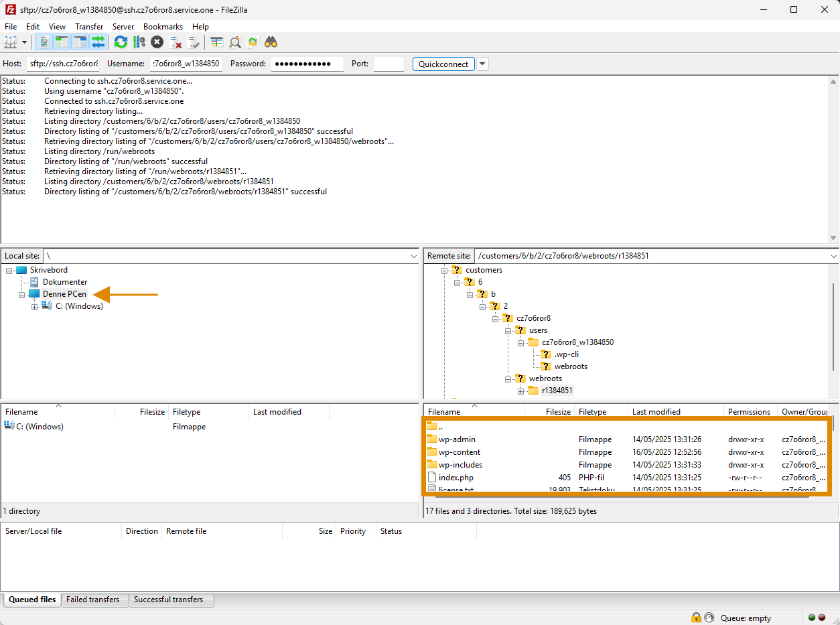Open the Site Manager dropdown arrow
This screenshot has width=840, height=625.
coord(24,42)
